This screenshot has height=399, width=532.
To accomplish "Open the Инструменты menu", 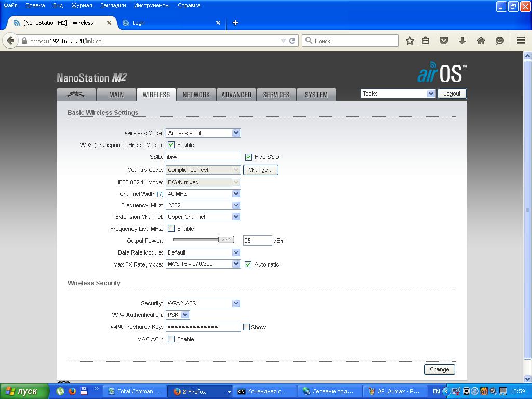I will pos(152,5).
